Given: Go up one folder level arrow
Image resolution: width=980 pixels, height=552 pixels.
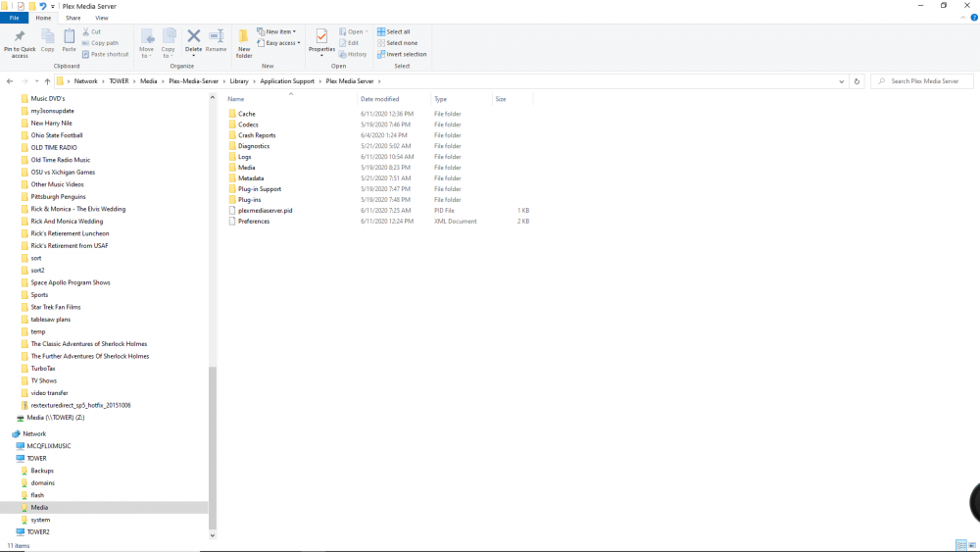Looking at the screenshot, I should [x=47, y=81].
